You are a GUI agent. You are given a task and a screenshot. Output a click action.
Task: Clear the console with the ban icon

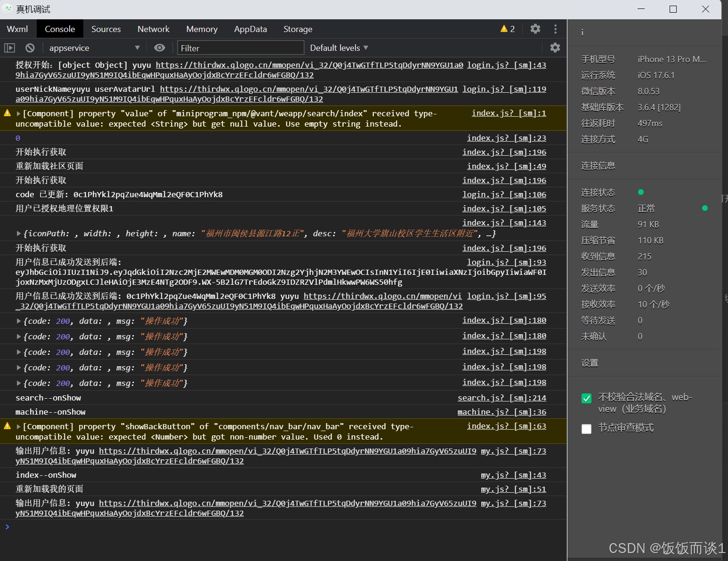(30, 48)
